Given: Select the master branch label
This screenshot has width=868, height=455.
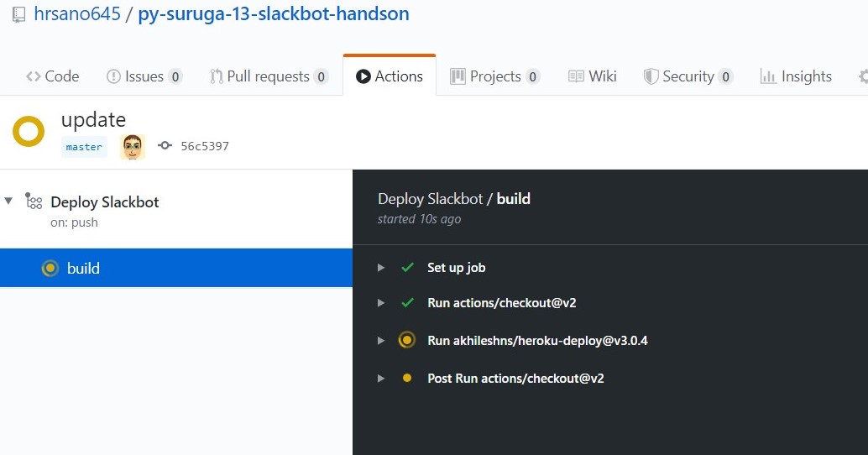Looking at the screenshot, I should pos(84,147).
